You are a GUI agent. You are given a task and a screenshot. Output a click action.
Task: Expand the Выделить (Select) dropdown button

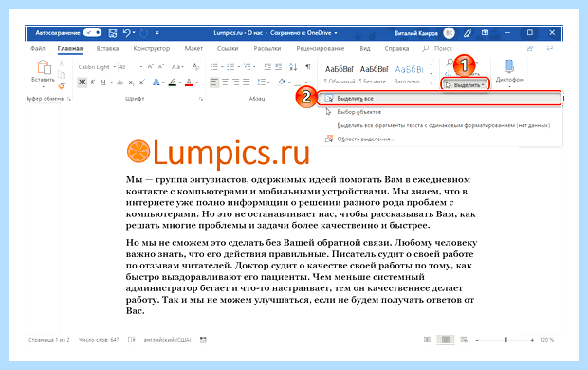click(466, 85)
